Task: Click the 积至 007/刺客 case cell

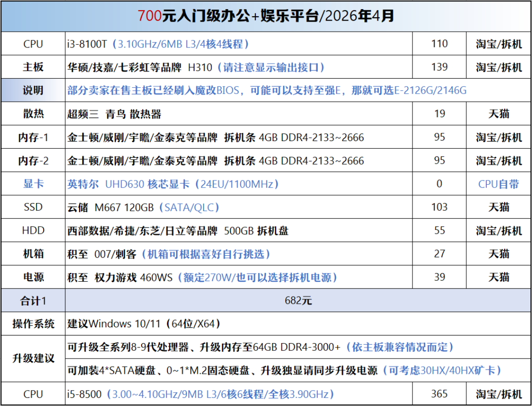Action: tap(239, 254)
